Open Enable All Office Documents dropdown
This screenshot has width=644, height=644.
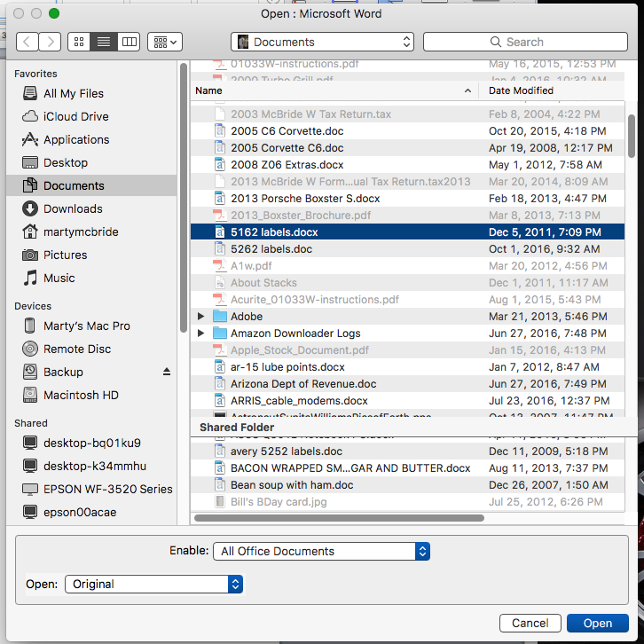(x=321, y=551)
